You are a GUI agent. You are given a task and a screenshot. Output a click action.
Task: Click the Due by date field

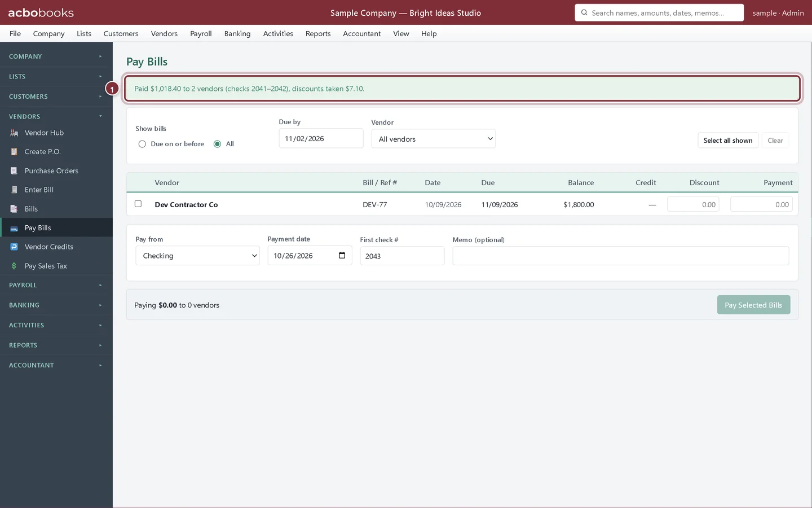[321, 138]
